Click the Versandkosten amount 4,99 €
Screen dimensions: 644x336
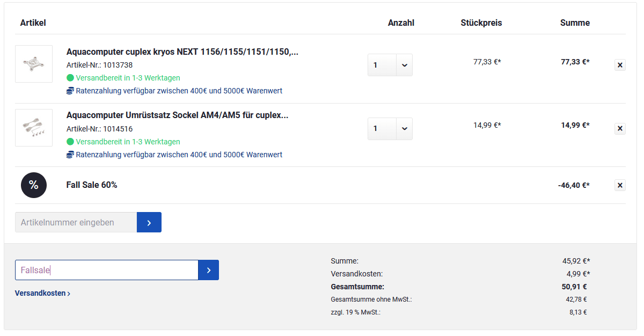pyautogui.click(x=579, y=274)
